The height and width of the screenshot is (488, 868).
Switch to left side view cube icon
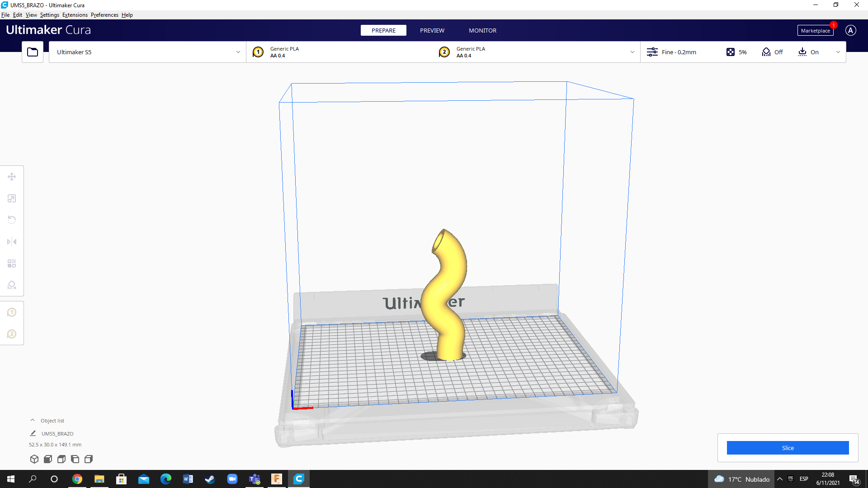tap(75, 459)
